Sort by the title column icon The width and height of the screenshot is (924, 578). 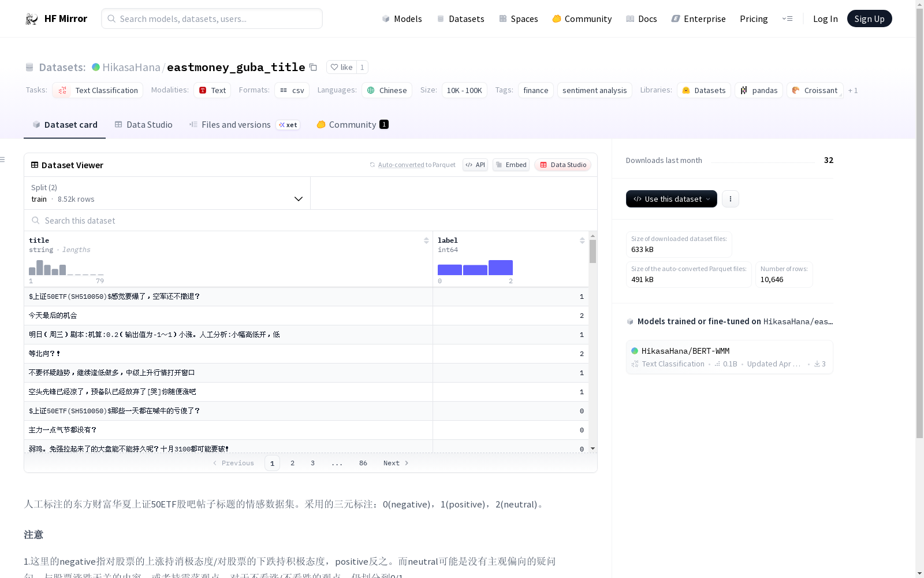point(426,240)
